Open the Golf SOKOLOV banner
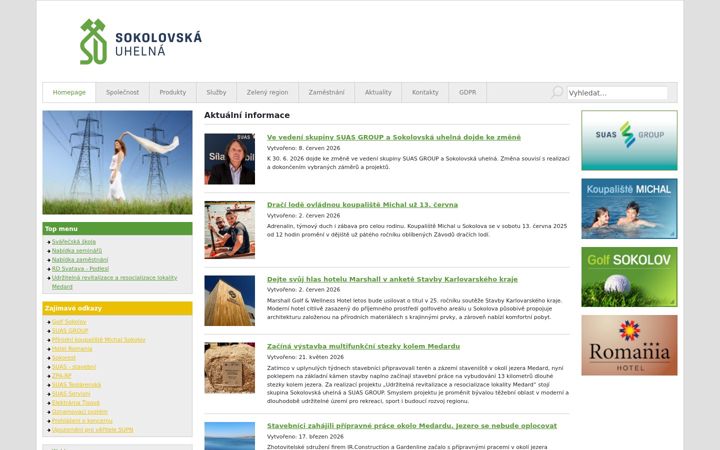Viewport: 720px width, 450px height. tap(629, 277)
